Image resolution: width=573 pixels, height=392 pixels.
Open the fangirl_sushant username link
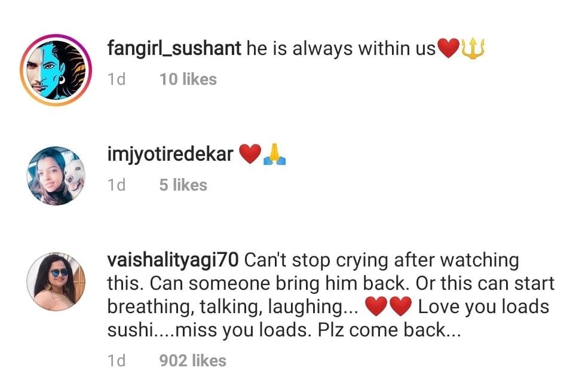[175, 49]
